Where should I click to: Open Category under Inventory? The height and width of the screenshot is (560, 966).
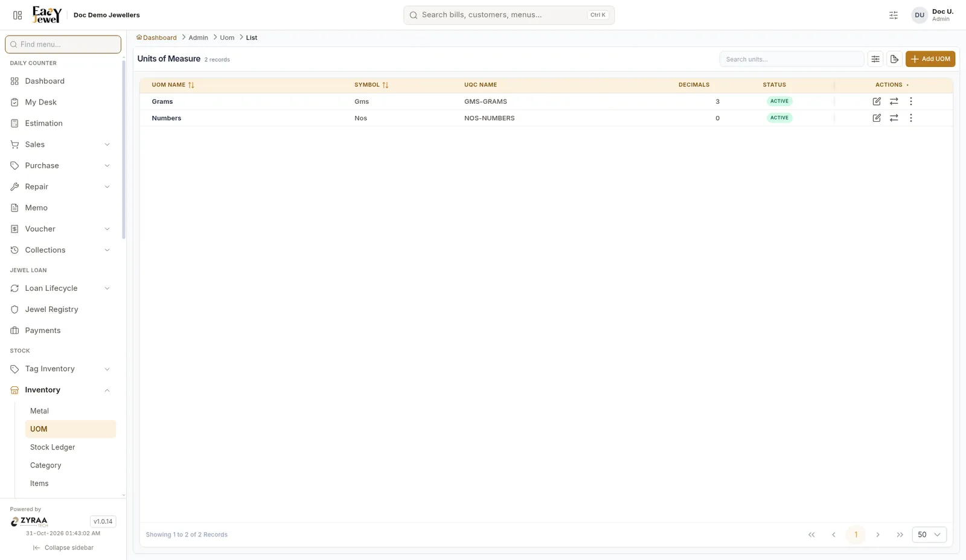coord(70,465)
